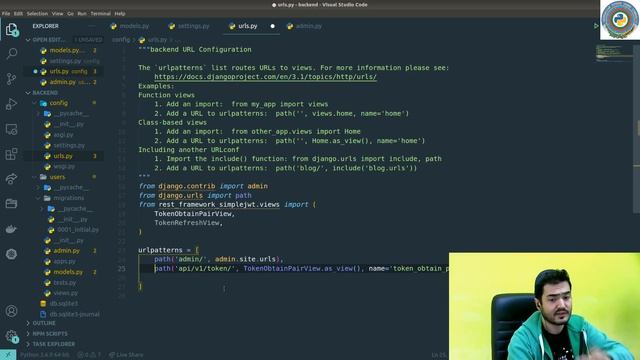
Task: Collapse the BACKEND folder section
Action: click(28, 93)
